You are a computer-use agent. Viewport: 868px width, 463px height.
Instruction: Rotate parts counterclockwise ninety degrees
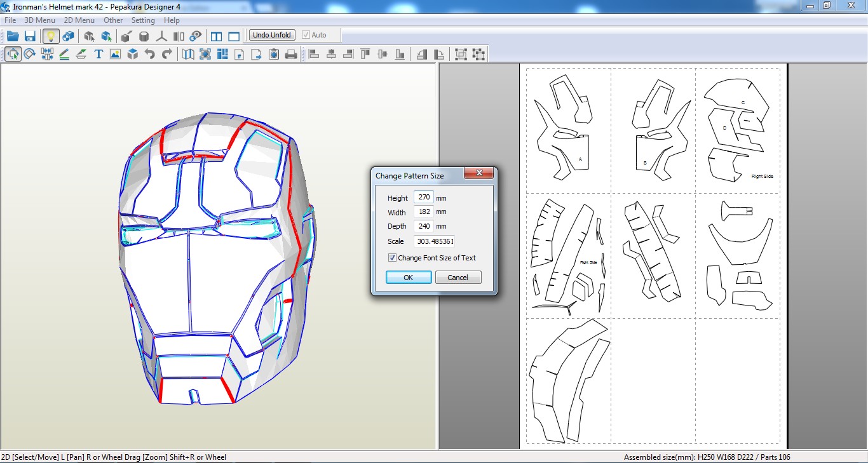coord(422,54)
